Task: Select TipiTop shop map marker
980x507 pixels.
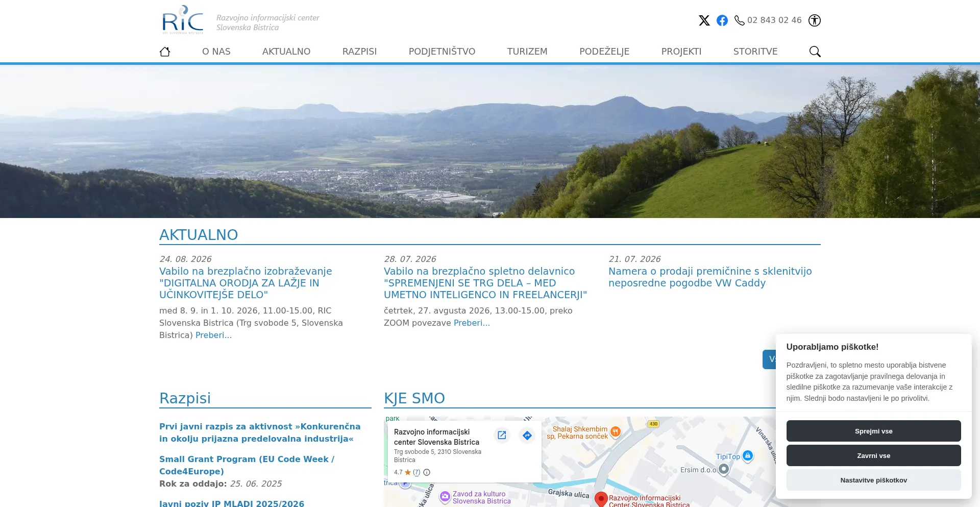Action: (748, 455)
